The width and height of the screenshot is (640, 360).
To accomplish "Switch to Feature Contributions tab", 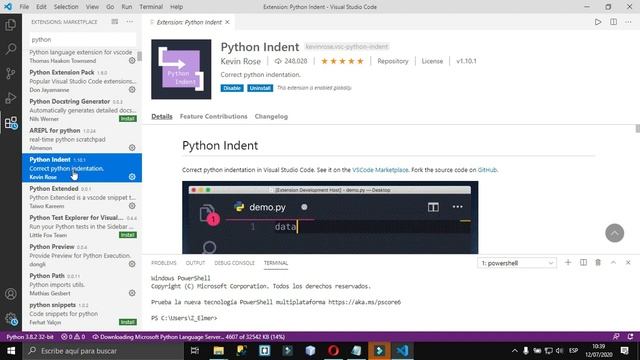I will click(x=213, y=116).
